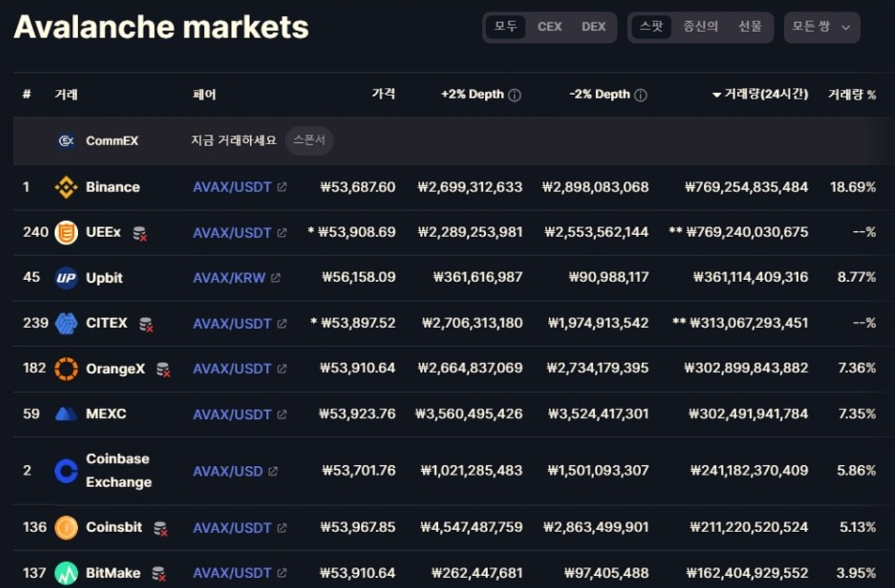Click Upbit volume ₩361,114,409,316
This screenshot has width=895, height=588.
click(750, 277)
